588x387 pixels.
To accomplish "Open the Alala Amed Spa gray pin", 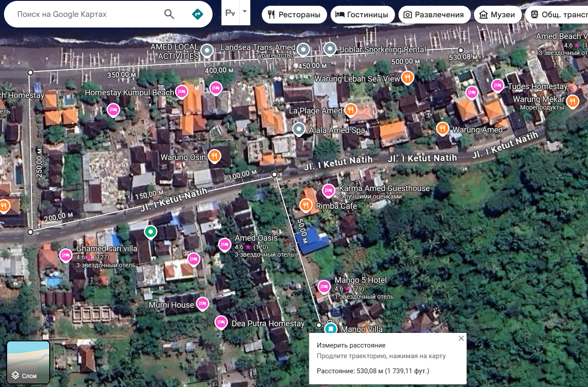I will pos(299,129).
